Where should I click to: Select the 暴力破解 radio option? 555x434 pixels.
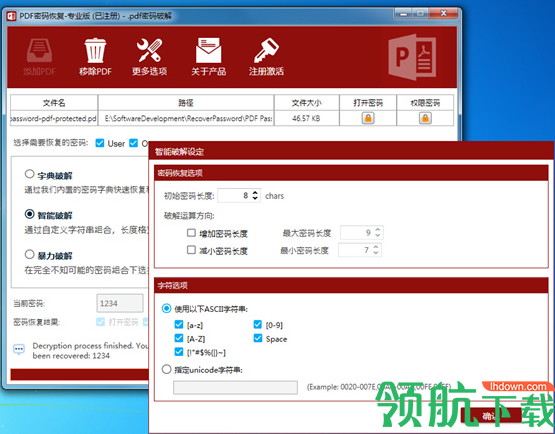[x=29, y=254]
